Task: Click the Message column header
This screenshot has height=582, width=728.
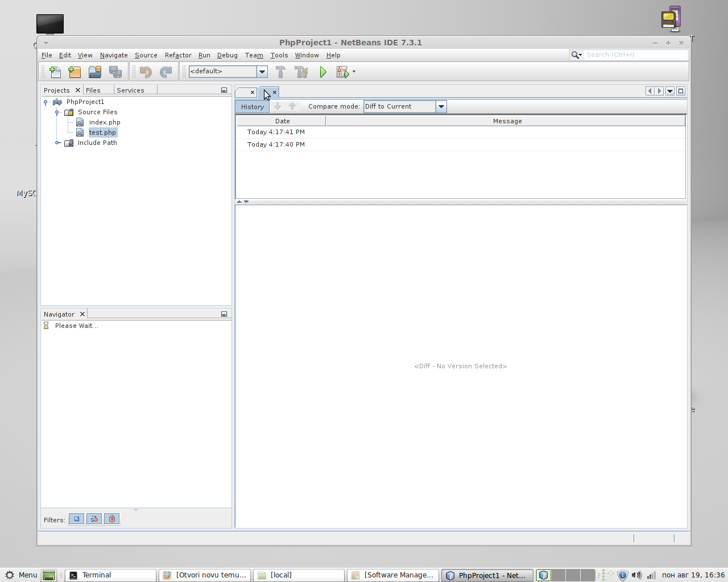Action: (x=506, y=121)
